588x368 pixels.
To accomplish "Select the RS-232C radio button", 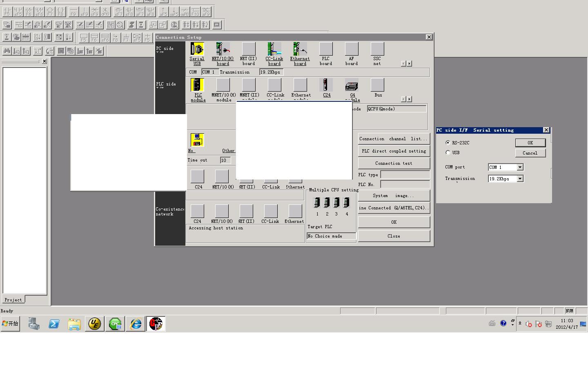I will tap(448, 143).
